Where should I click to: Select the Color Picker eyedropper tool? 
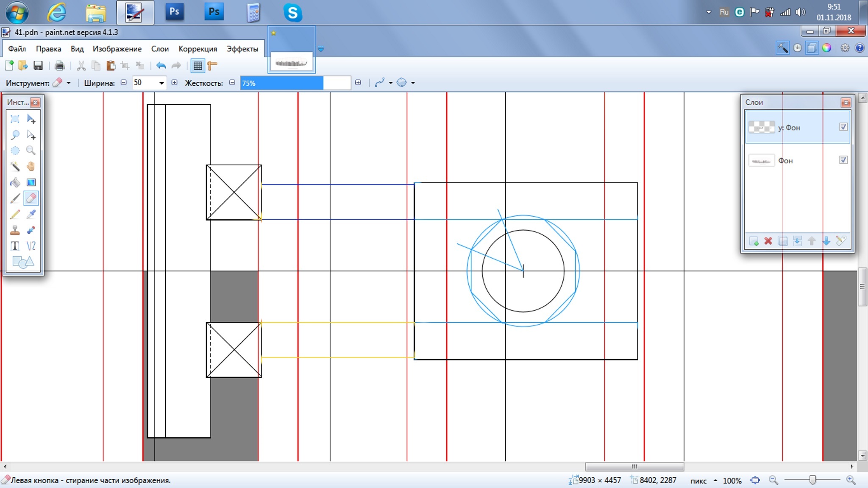pos(31,214)
